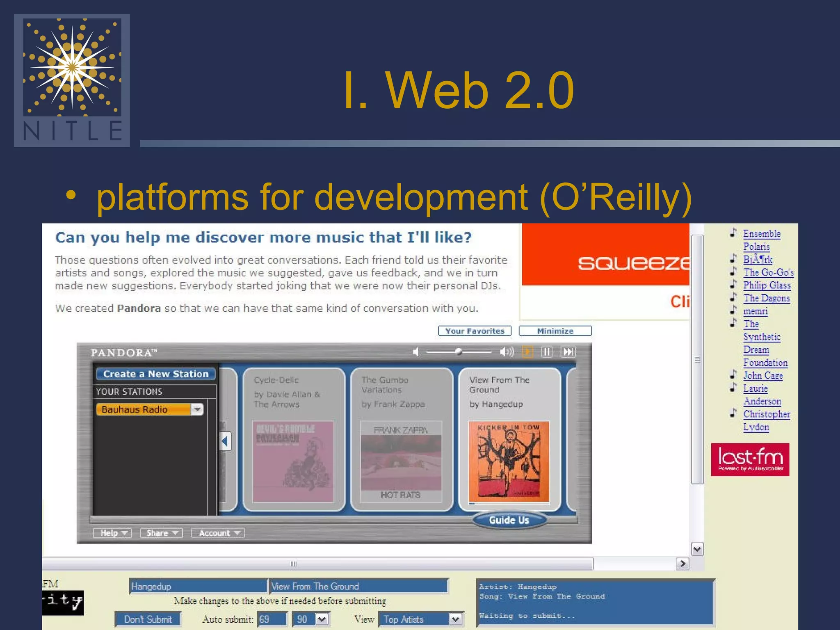Image resolution: width=840 pixels, height=630 pixels.
Task: Open the Account menu in Pandora
Action: click(x=218, y=533)
